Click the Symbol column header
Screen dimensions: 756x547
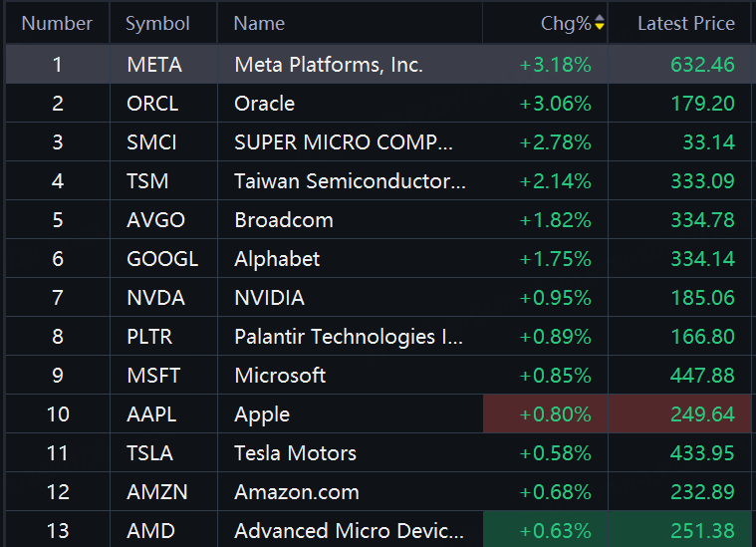click(x=157, y=24)
